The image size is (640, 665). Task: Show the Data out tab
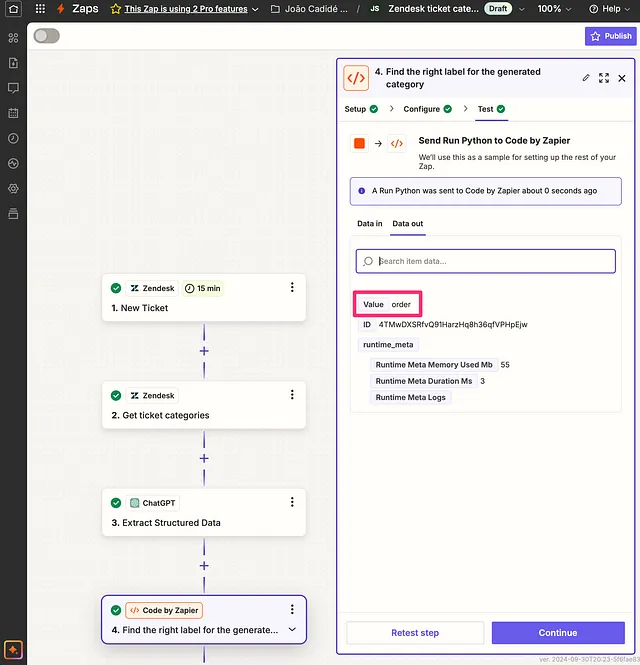(408, 224)
